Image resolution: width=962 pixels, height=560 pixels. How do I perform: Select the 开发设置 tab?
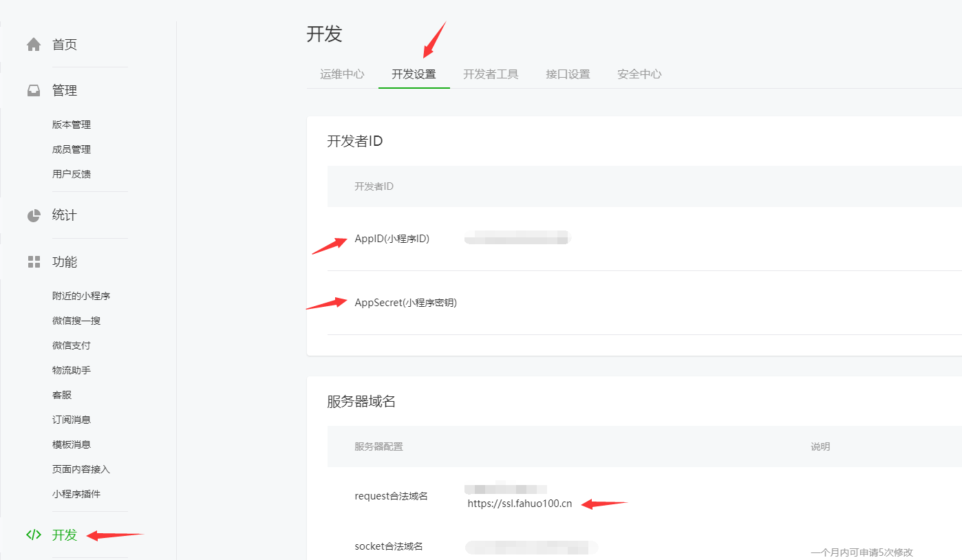(414, 74)
